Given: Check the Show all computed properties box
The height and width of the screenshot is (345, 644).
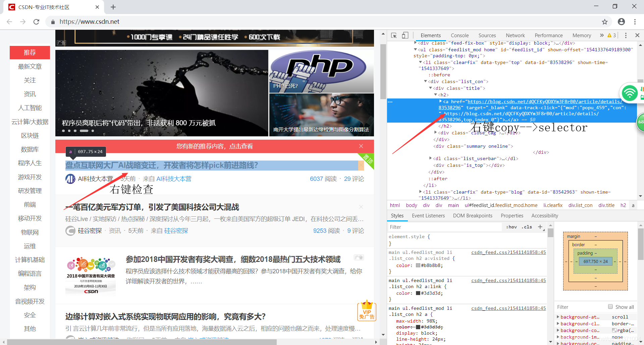Looking at the screenshot, I should [610, 307].
